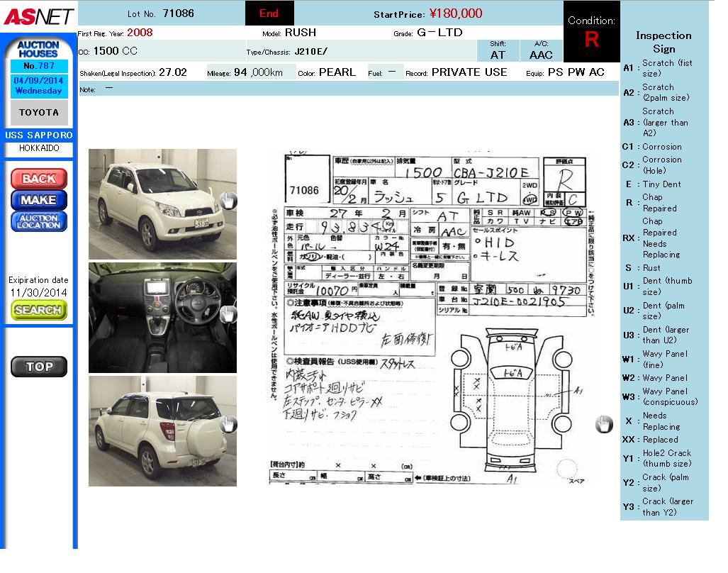Click the C1 Corrosion legend entry
Screen dimensions: 728x573
tap(652, 147)
